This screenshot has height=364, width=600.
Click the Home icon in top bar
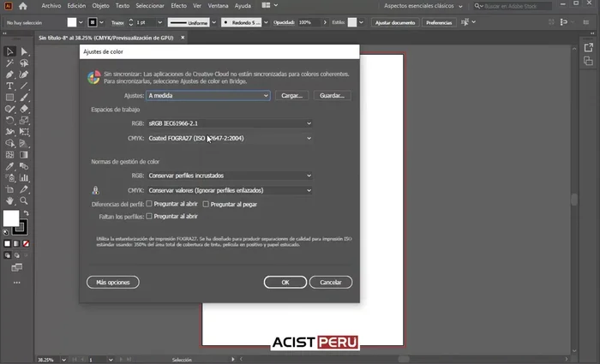(x=23, y=6)
